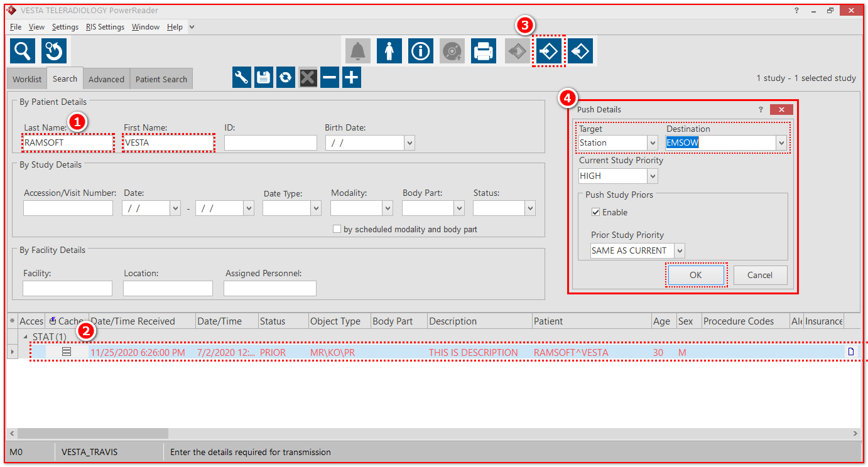Click the magnifying glass search icon
Viewport: 868px width, 467px height.
point(23,51)
